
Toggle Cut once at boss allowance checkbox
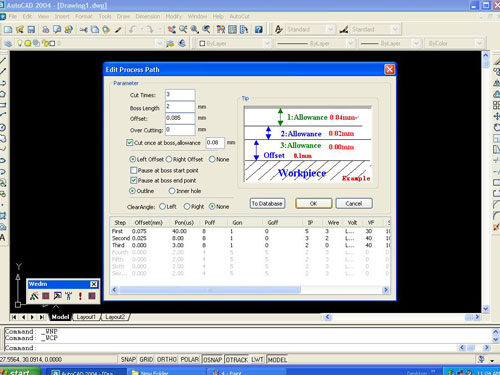point(130,143)
